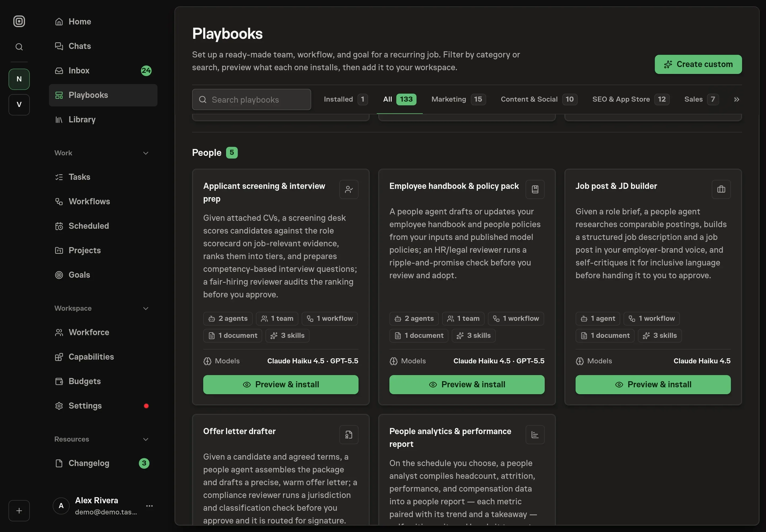
Task: Preview & install Applicant screening playbook
Action: click(x=281, y=385)
